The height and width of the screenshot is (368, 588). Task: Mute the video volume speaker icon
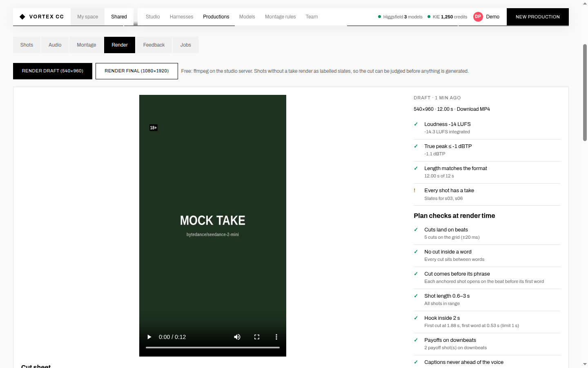(237, 337)
